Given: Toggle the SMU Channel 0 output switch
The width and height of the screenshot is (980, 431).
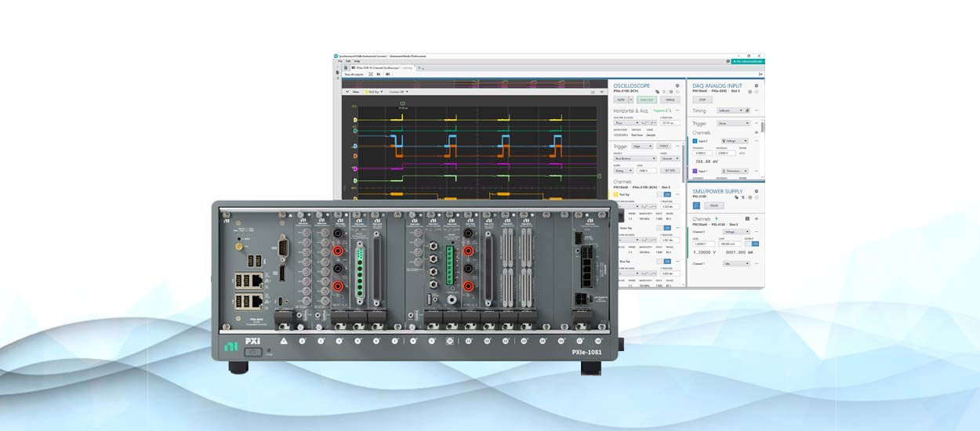Looking at the screenshot, I should (756, 244).
